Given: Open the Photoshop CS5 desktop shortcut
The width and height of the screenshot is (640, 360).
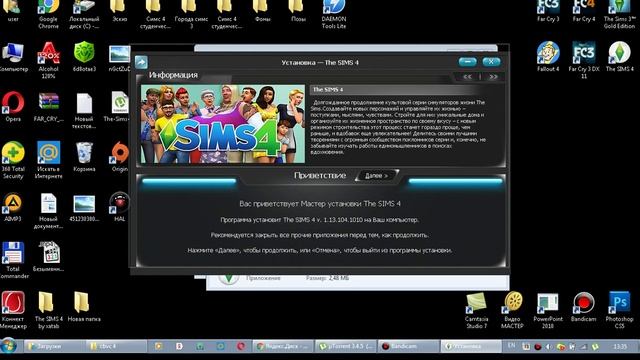Looking at the screenshot, I should pos(619,311).
